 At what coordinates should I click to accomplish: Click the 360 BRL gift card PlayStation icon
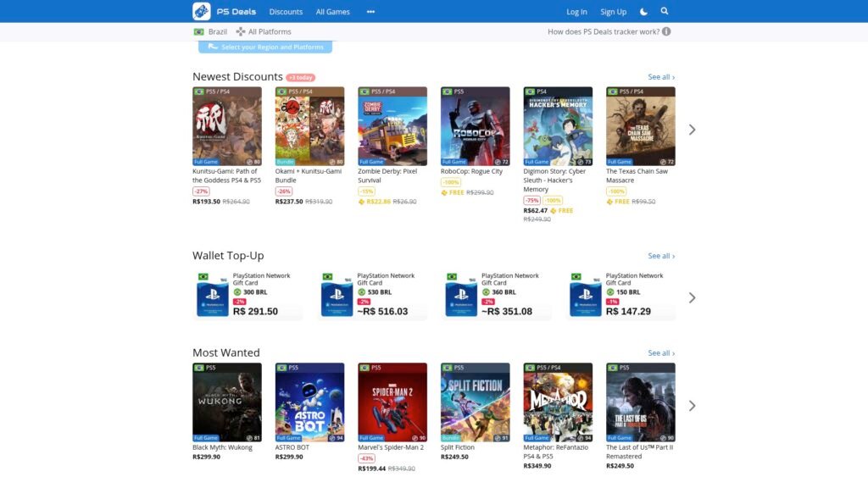461,297
